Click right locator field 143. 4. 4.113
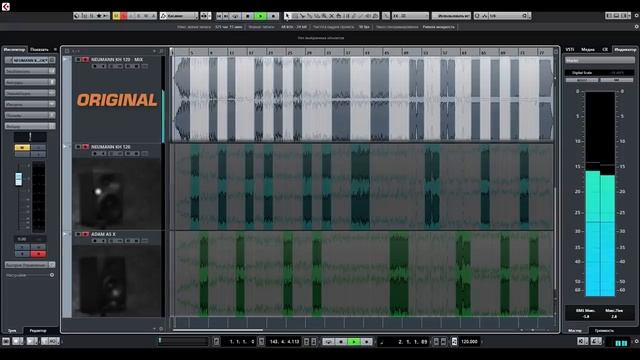The height and width of the screenshot is (360, 640). point(284,342)
